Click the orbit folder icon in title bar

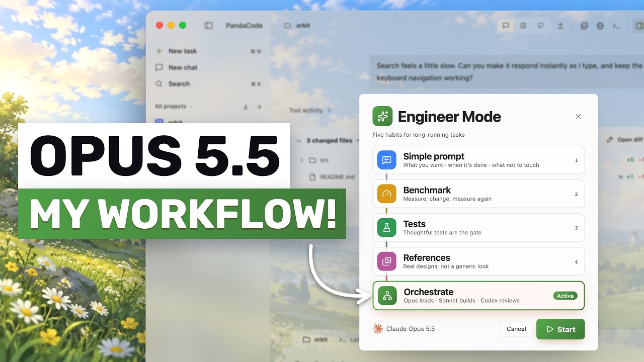pos(287,26)
